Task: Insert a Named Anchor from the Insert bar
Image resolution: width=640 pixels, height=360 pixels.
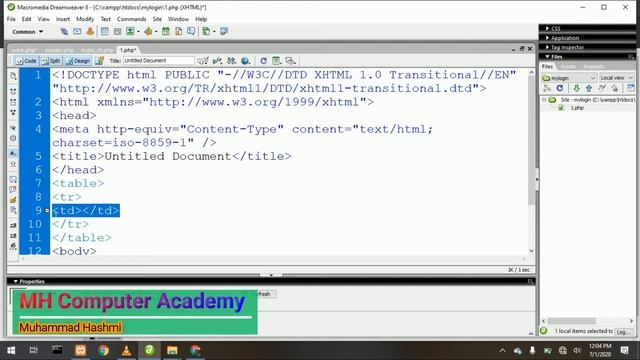Action: point(90,31)
